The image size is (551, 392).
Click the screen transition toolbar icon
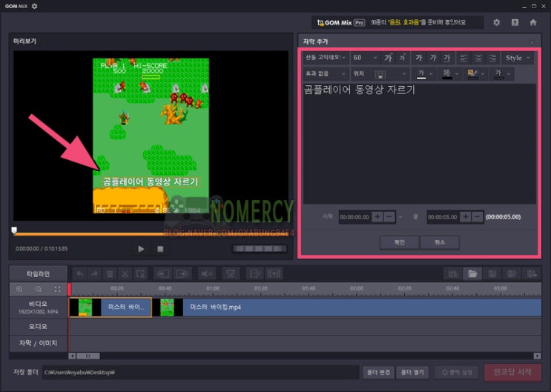(x=231, y=274)
